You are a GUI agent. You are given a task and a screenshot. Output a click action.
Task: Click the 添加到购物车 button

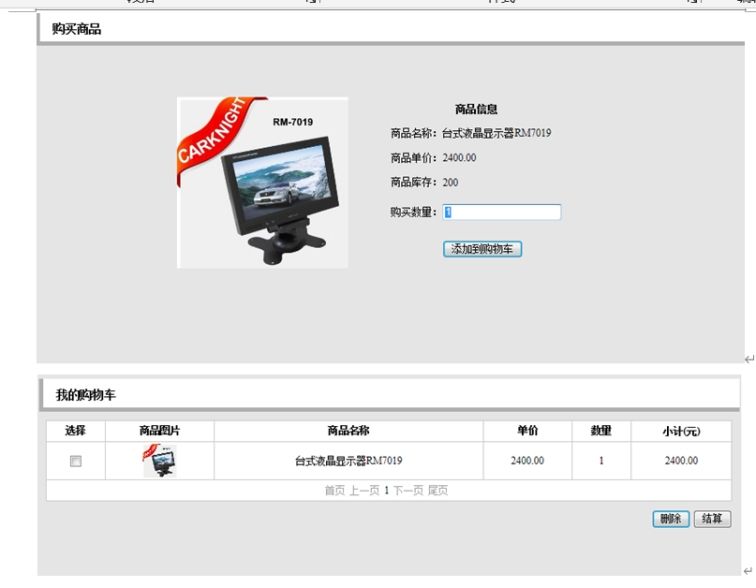pyautogui.click(x=482, y=249)
